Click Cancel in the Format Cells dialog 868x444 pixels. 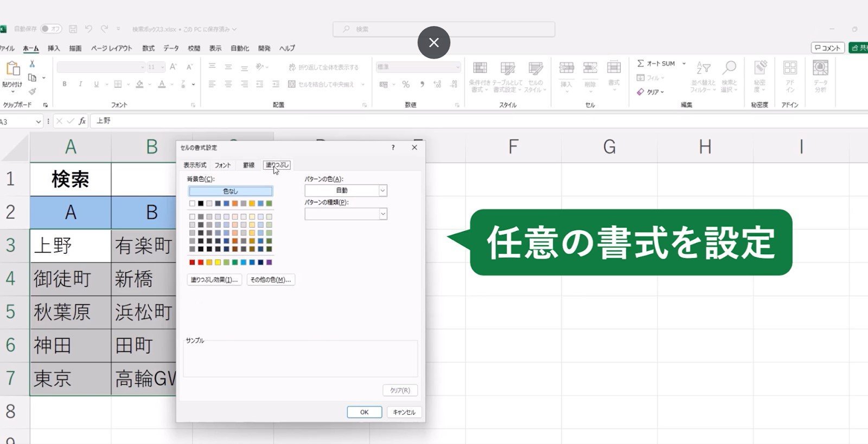(x=404, y=412)
